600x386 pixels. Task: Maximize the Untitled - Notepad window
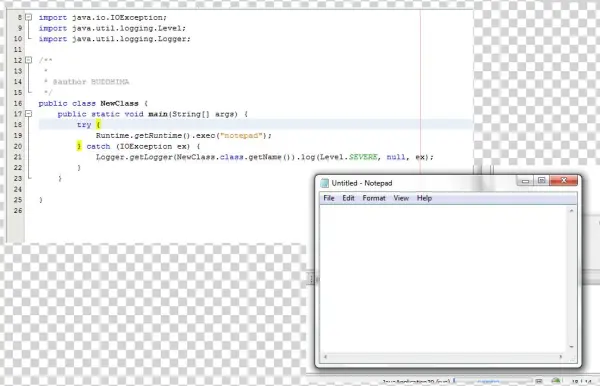pyautogui.click(x=541, y=181)
